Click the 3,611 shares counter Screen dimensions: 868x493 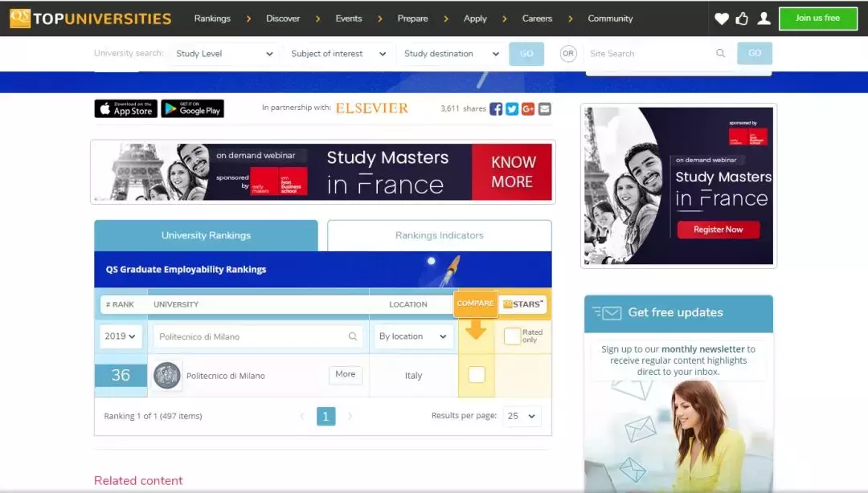(x=464, y=108)
